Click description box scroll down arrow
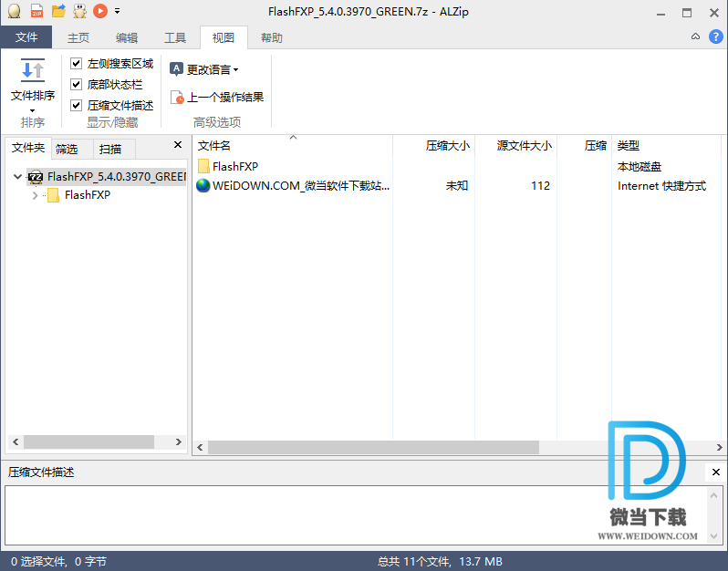Image resolution: width=728 pixels, height=571 pixels. pyautogui.click(x=714, y=537)
